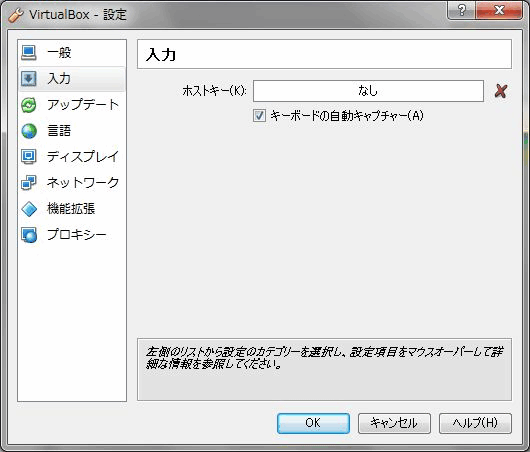Clear the host key with red X icon
The width and height of the screenshot is (530, 452).
[501, 91]
